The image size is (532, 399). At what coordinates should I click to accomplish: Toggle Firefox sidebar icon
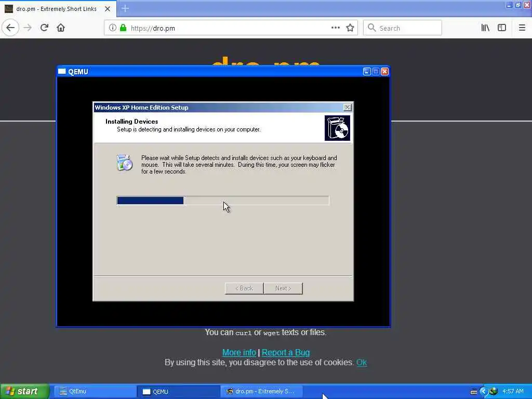(x=502, y=28)
